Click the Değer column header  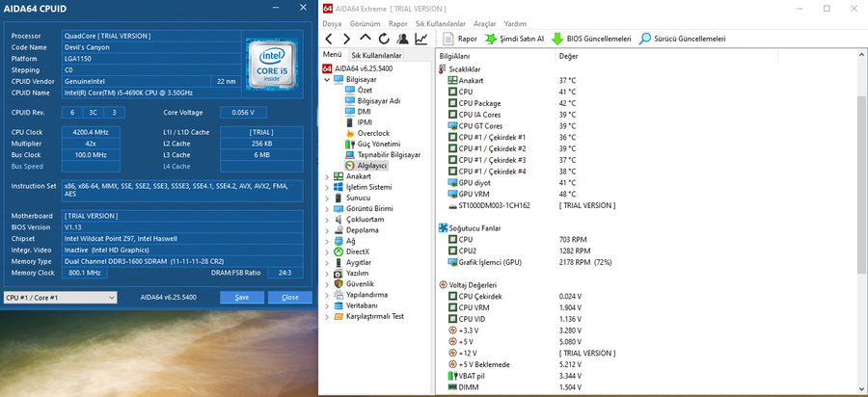pos(666,56)
